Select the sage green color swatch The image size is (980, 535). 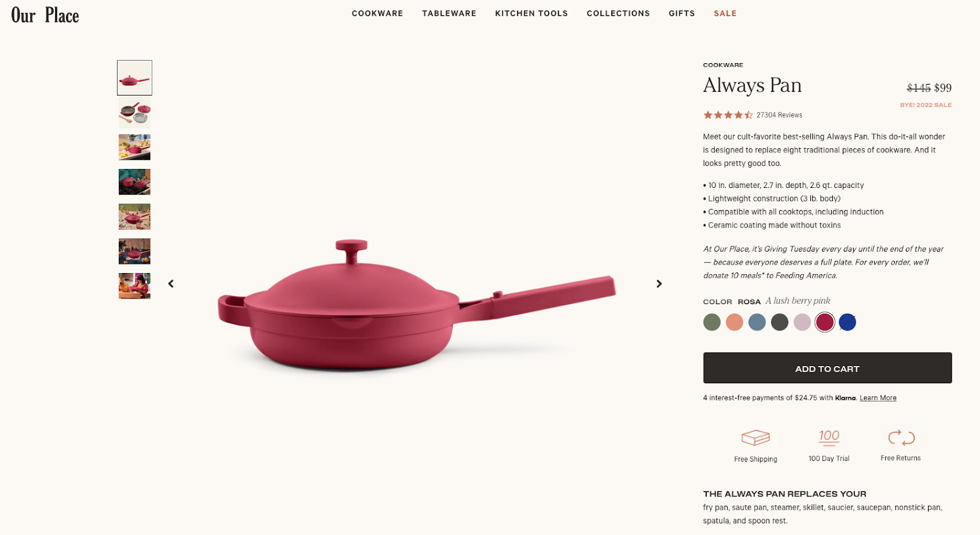pos(712,322)
